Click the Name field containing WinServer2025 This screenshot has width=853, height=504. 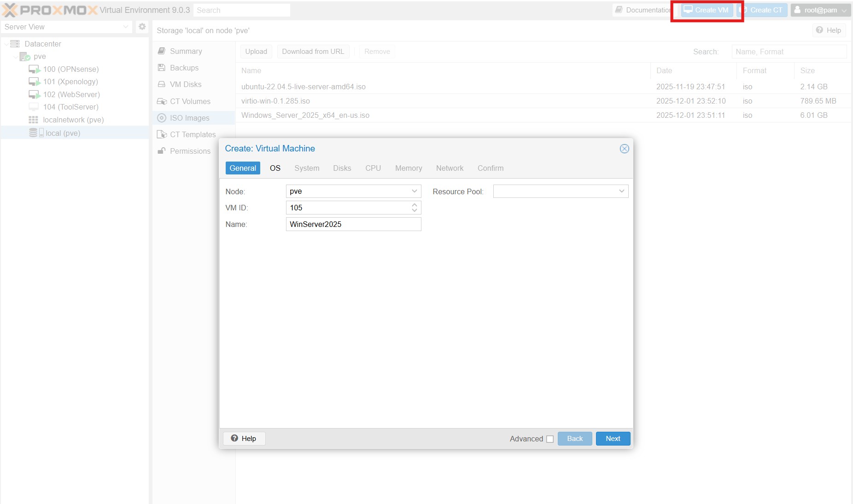point(353,224)
